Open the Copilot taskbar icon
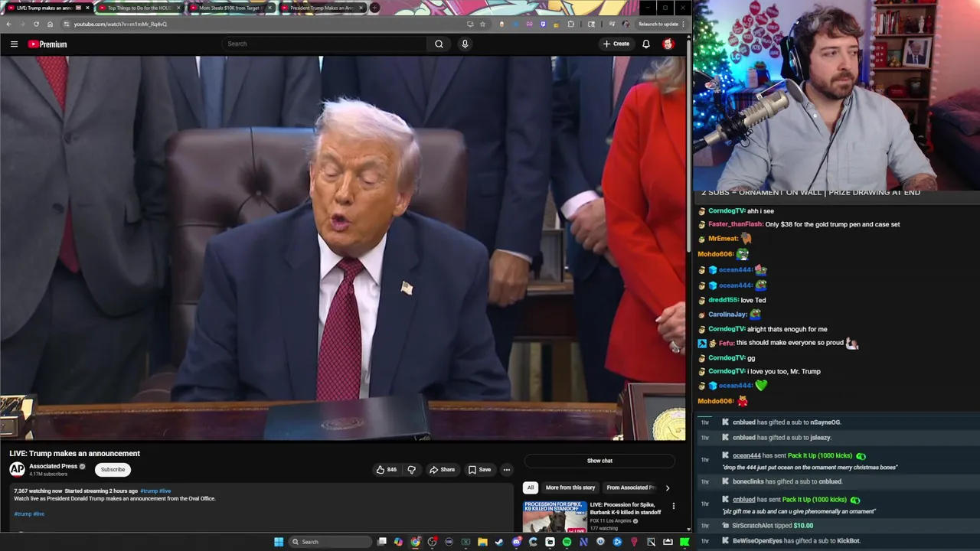 tap(398, 542)
